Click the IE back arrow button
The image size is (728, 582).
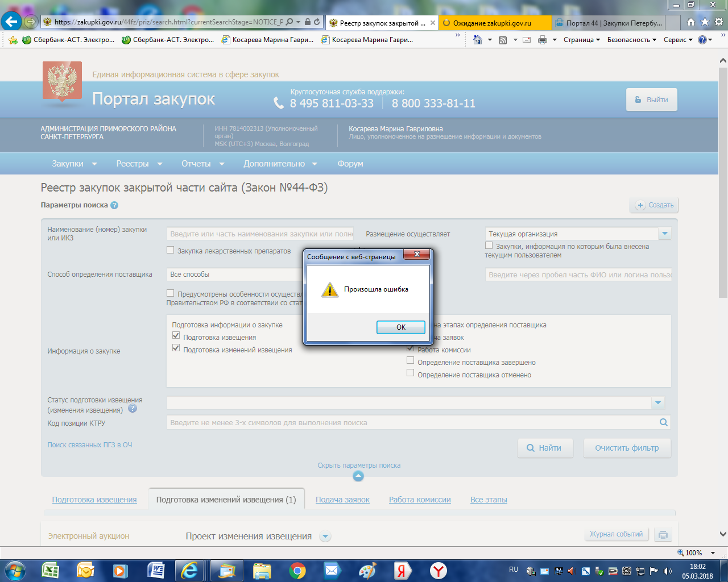(12, 22)
